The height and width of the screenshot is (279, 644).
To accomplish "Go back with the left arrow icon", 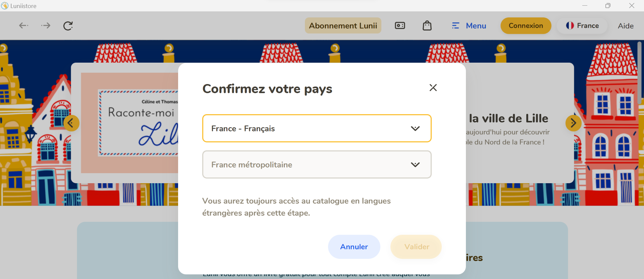I will click(23, 25).
